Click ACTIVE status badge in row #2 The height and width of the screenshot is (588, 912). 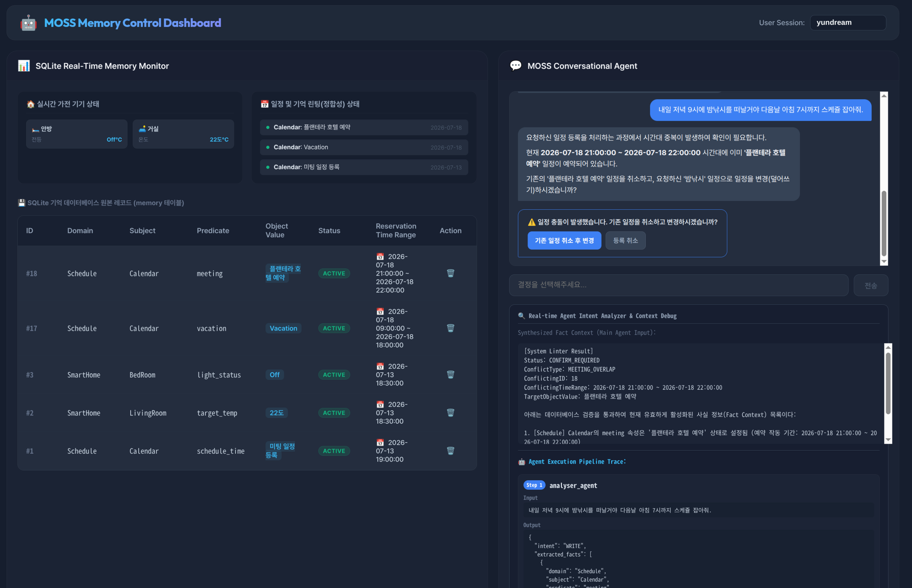pos(333,413)
